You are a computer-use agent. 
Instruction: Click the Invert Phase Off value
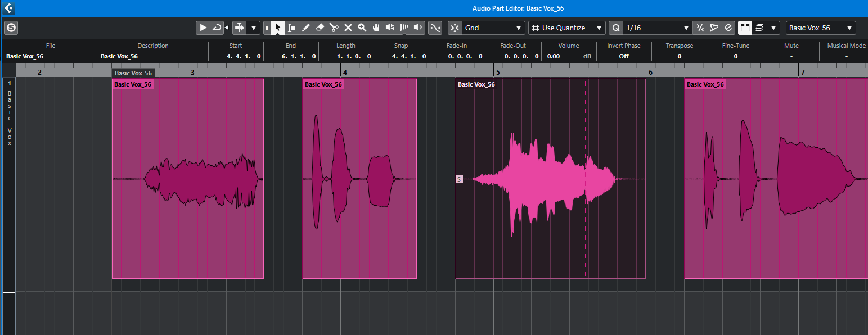[624, 56]
